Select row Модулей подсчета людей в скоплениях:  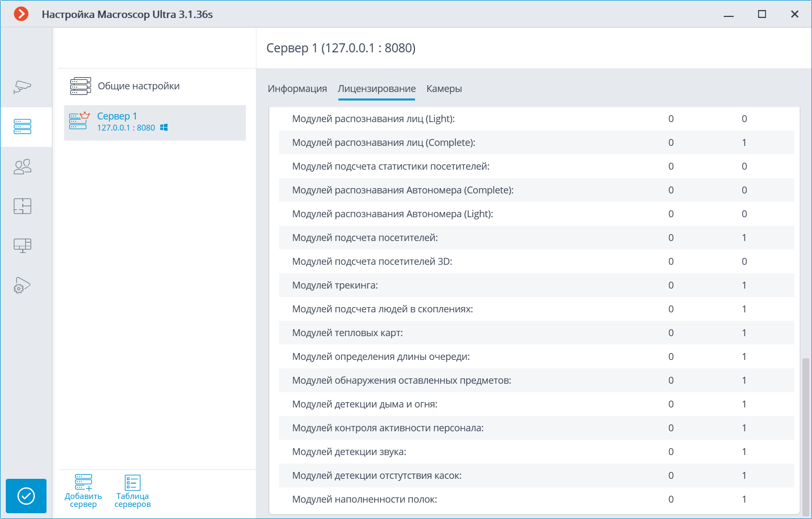(537, 309)
